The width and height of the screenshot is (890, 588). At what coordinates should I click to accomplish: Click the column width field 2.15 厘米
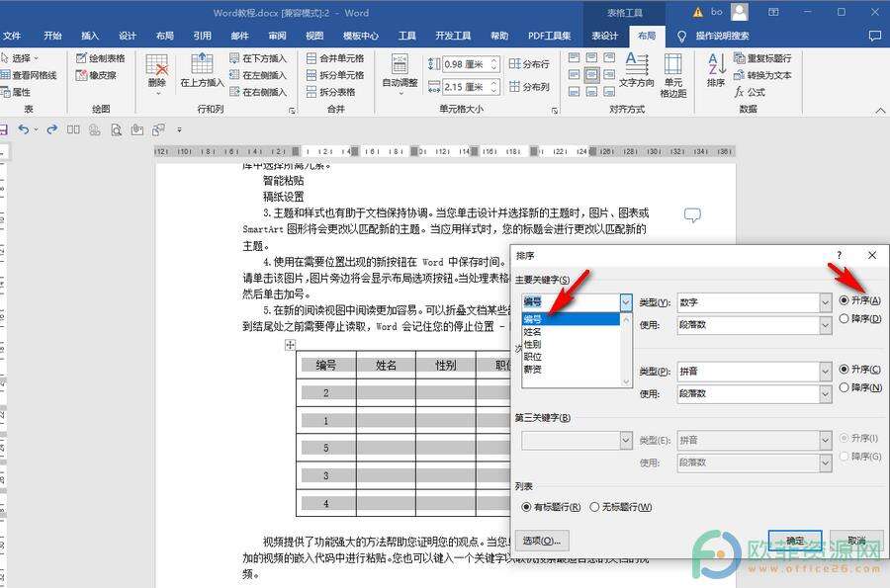click(466, 87)
